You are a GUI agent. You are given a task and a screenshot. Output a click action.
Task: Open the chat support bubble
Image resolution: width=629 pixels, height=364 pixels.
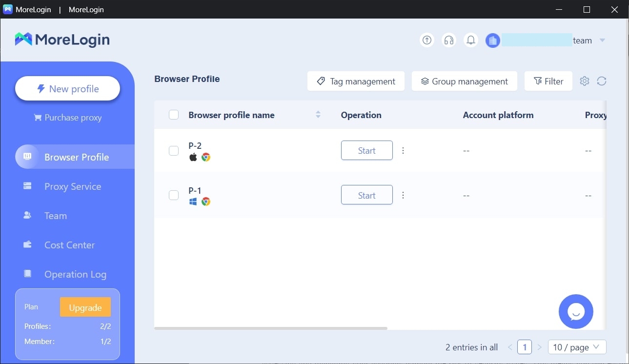click(x=576, y=311)
